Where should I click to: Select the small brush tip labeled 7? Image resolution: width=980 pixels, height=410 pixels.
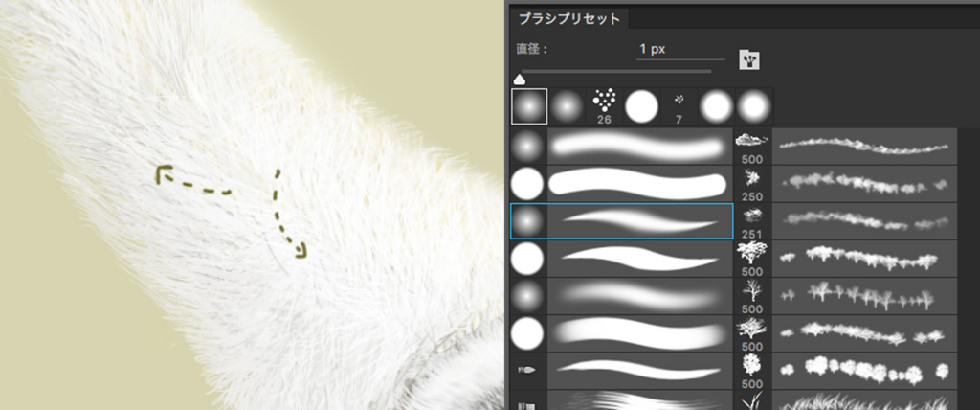pyautogui.click(x=679, y=106)
